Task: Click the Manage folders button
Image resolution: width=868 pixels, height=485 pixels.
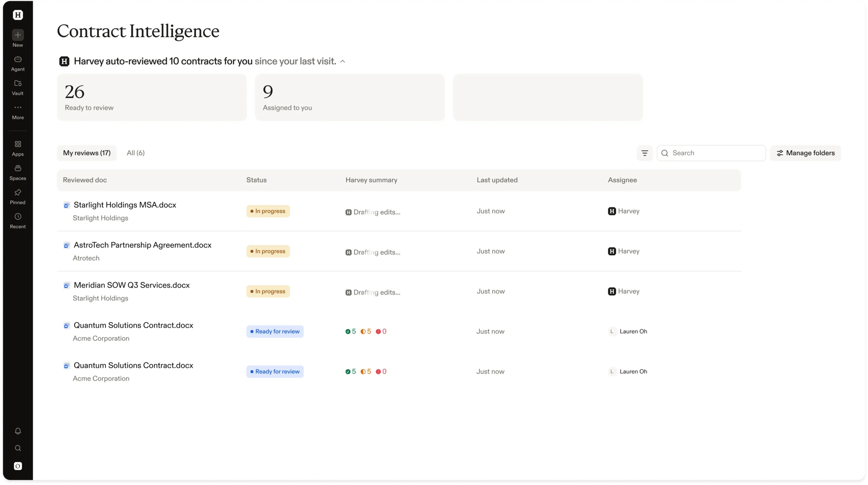Action: [805, 153]
